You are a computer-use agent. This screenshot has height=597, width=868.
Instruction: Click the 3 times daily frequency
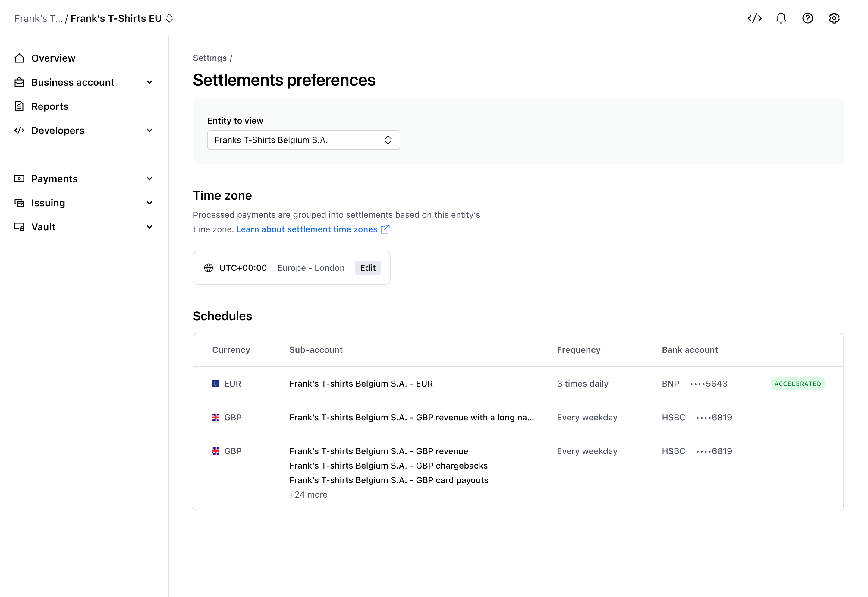(583, 384)
